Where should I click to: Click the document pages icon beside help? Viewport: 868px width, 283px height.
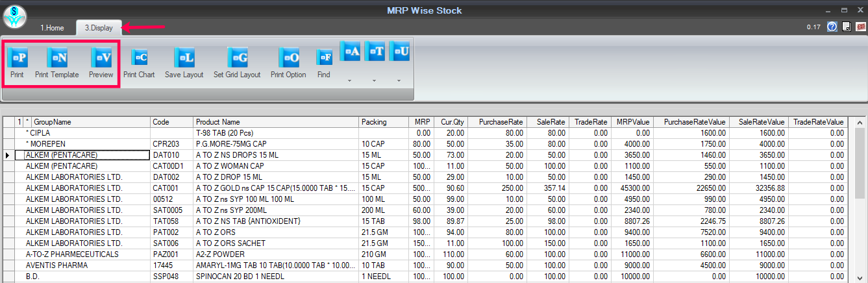click(846, 27)
